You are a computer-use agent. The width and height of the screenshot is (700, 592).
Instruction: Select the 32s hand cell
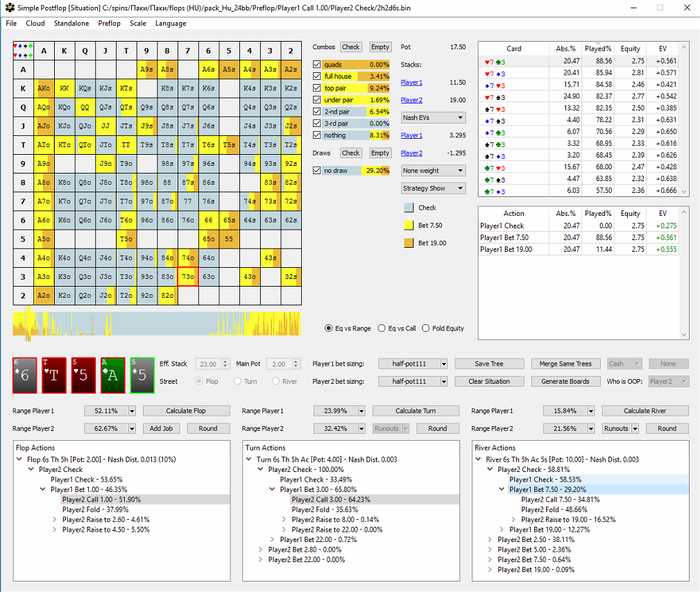(x=291, y=276)
